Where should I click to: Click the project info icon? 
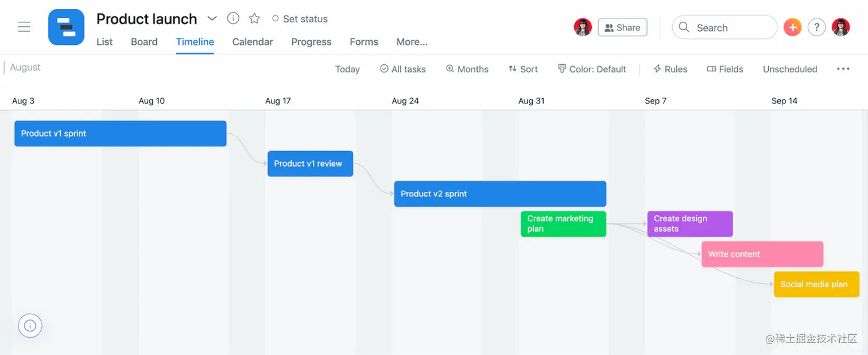233,18
